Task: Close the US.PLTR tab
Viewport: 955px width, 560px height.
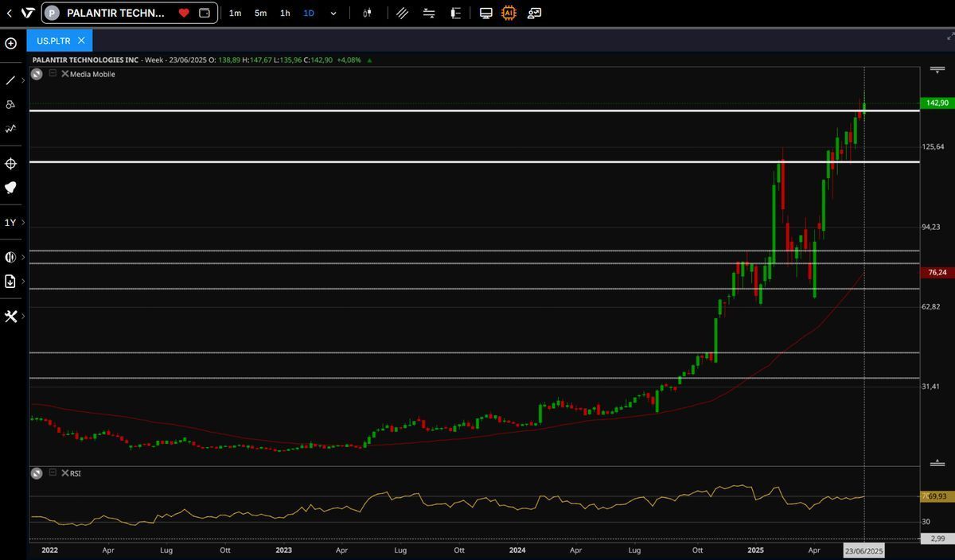Action: pyautogui.click(x=81, y=41)
